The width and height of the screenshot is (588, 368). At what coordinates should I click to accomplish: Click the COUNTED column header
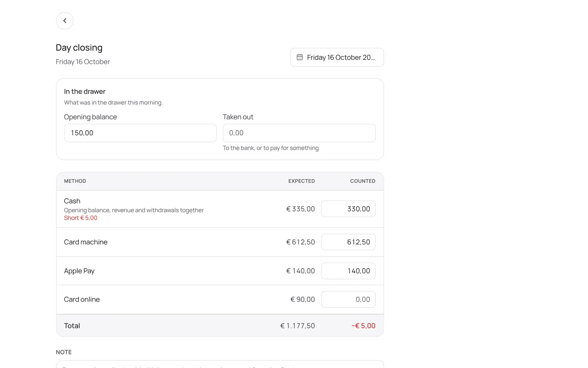click(x=363, y=181)
